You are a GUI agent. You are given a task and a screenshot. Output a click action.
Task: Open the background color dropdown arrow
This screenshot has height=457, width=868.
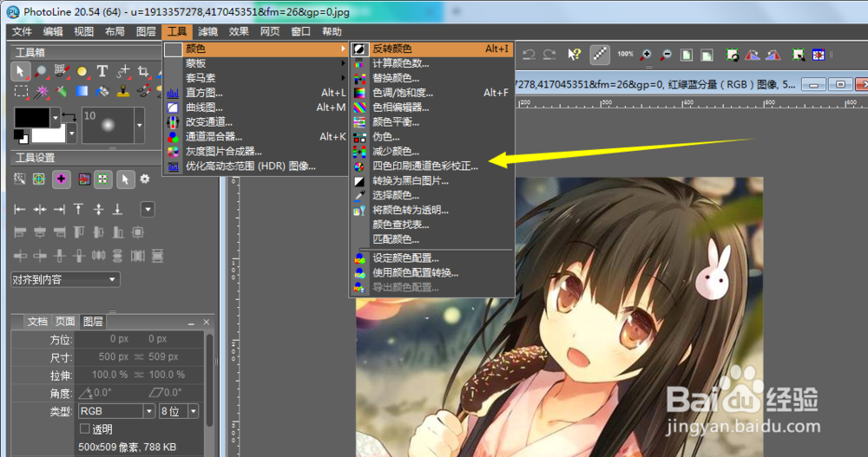(x=71, y=134)
